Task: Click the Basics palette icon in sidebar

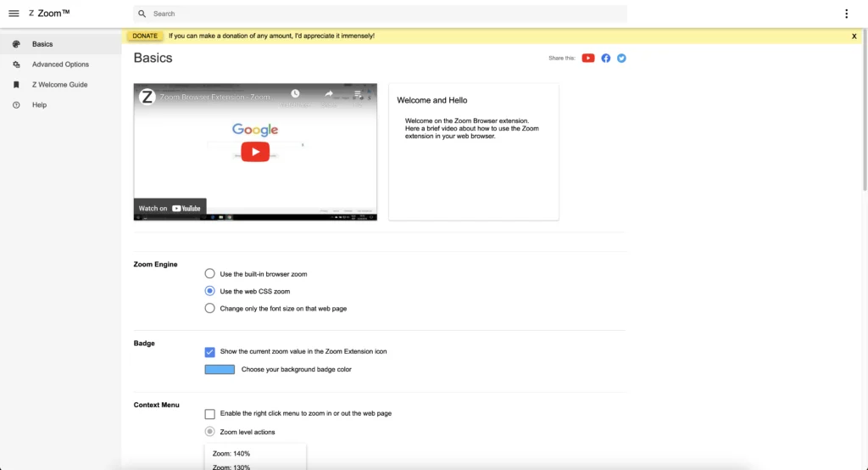Action: [x=16, y=44]
